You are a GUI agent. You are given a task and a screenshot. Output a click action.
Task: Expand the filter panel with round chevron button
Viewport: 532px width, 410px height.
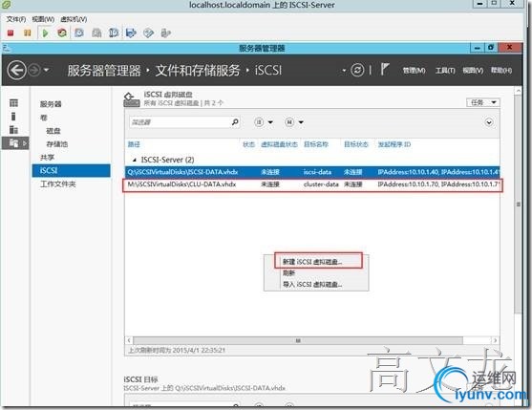coord(489,122)
